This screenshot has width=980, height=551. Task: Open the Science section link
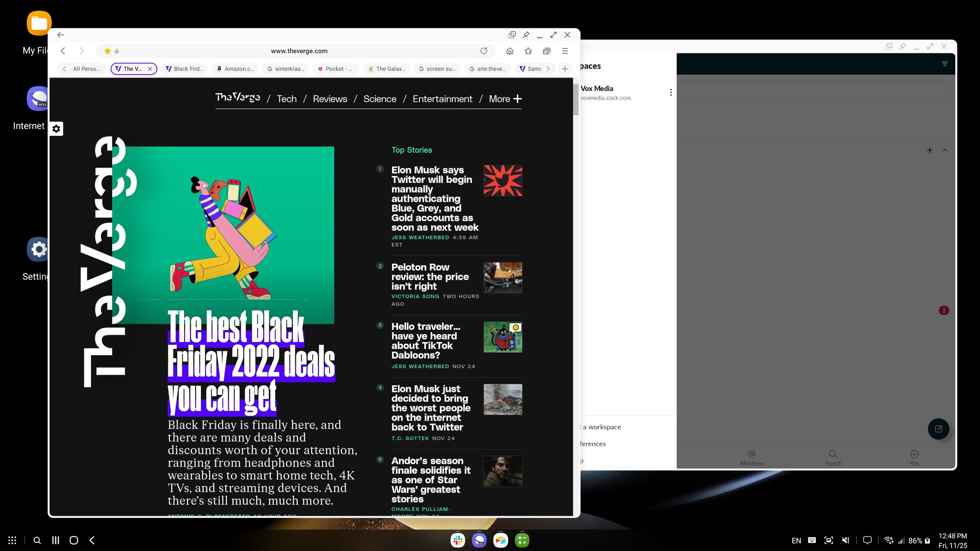(380, 99)
